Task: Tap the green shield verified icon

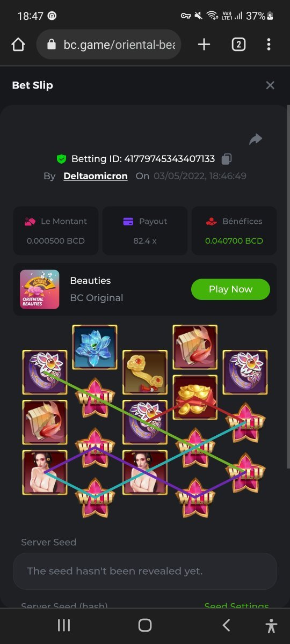Action: click(x=62, y=159)
